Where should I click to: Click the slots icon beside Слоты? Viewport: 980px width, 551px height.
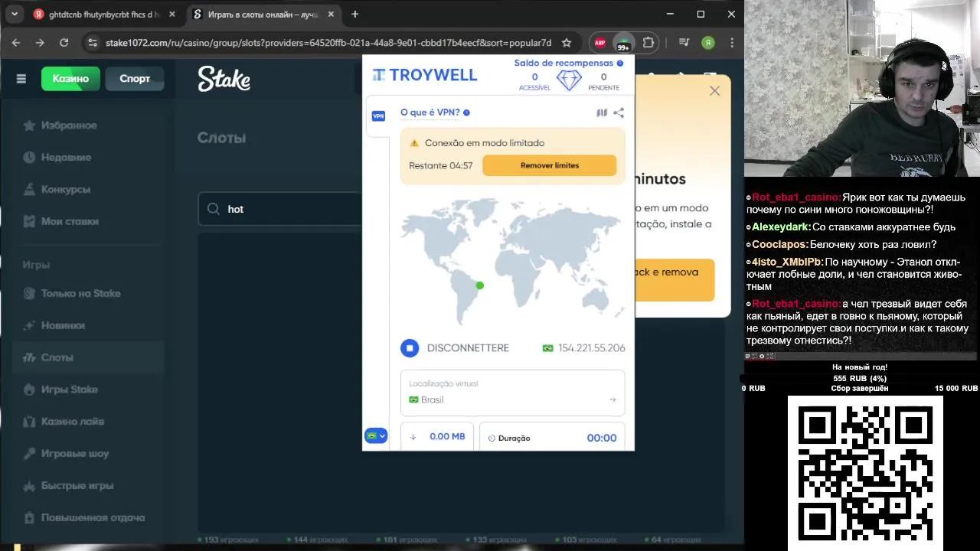coord(29,357)
